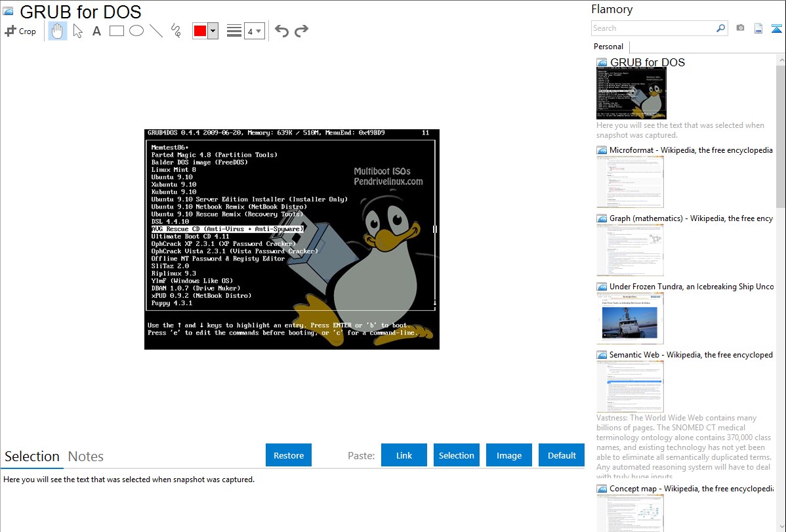Select the text annotation tool

click(x=96, y=31)
